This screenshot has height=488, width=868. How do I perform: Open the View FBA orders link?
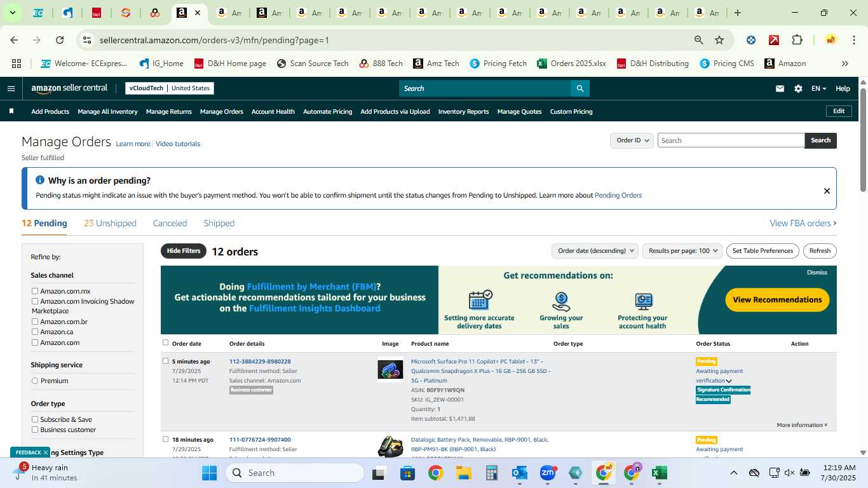803,223
